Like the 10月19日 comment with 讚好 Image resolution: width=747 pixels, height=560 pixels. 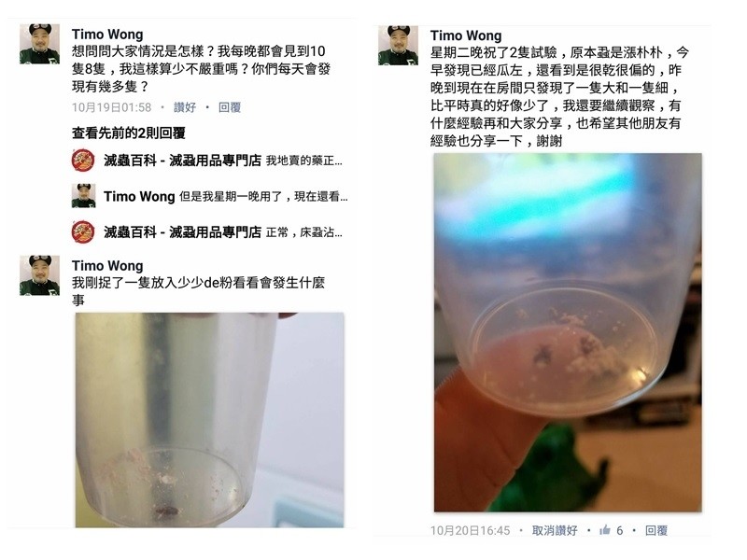tap(185, 107)
